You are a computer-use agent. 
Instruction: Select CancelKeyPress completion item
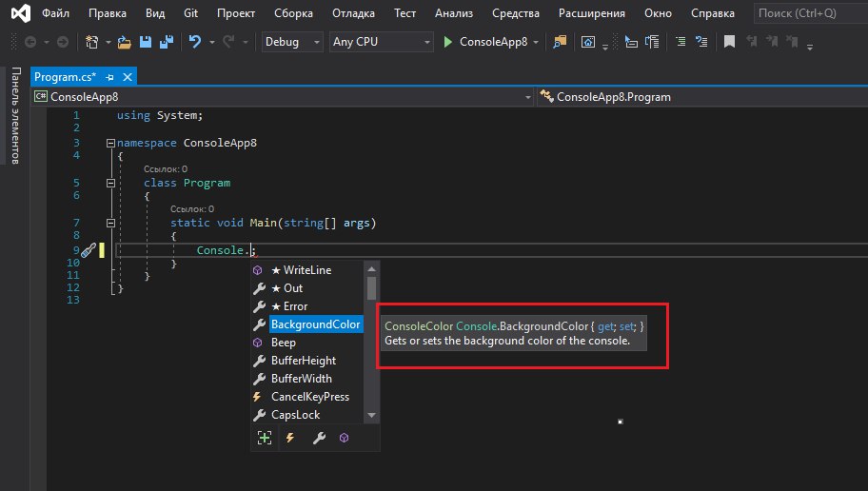pos(307,397)
